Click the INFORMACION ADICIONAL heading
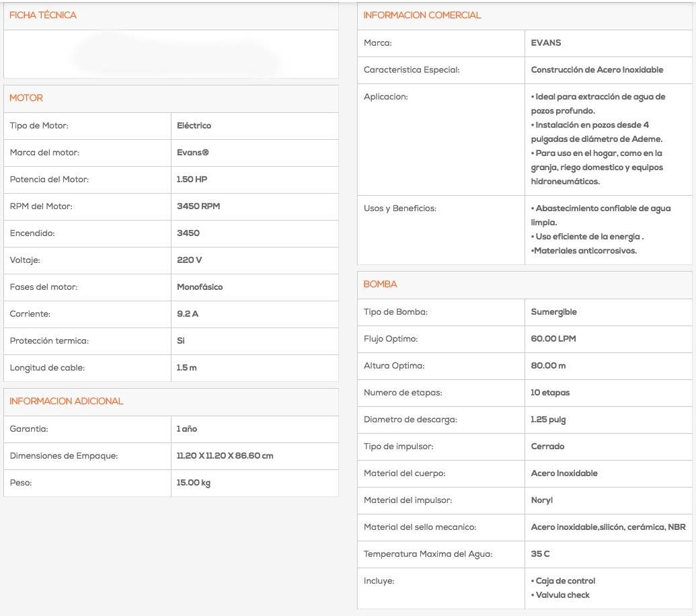Viewport: 696px width, 616px height. tap(66, 401)
